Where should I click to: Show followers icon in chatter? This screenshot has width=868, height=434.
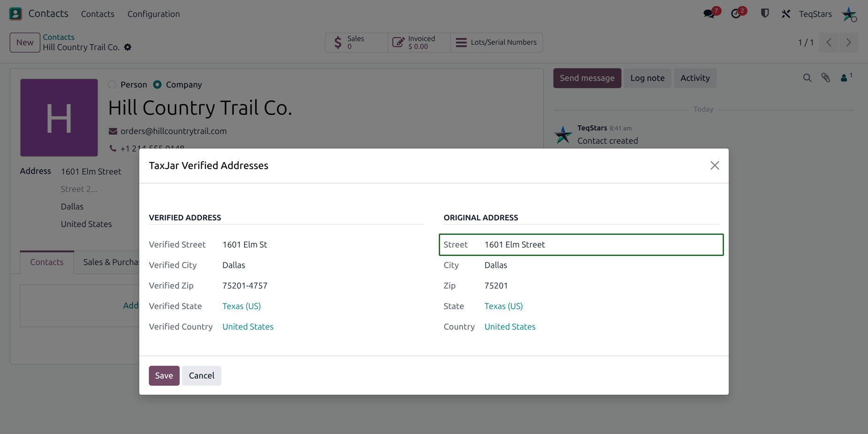pos(846,77)
